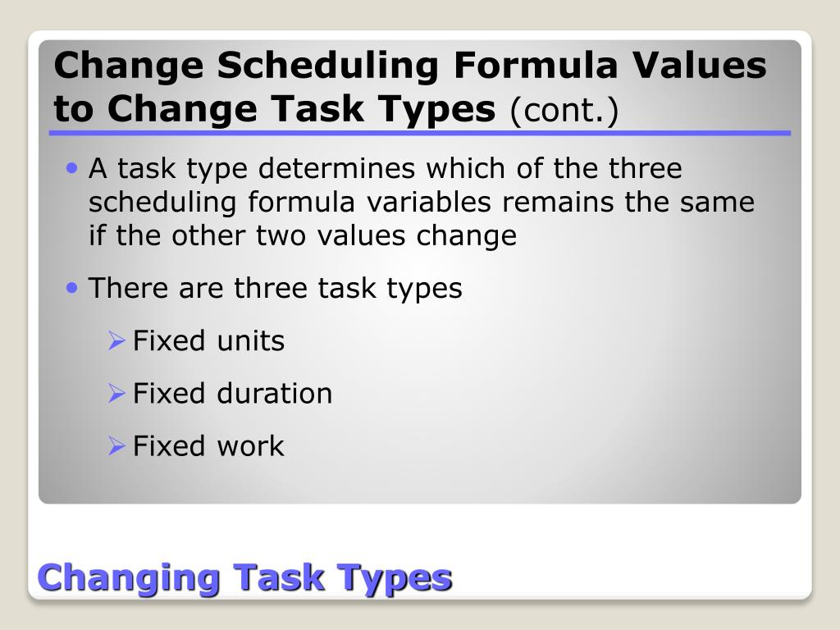Click the arrow bullet beside Fixed units
Viewport: 840px width, 630px height.
[116, 340]
